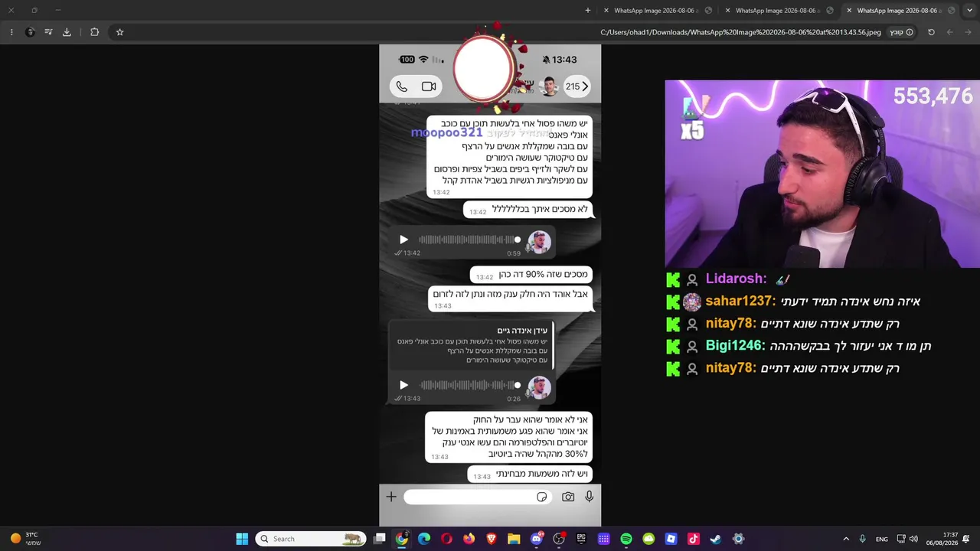The width and height of the screenshot is (980, 551).
Task: Click the message 'לא מסכים איתך בכלללללל'
Action: [529, 210]
